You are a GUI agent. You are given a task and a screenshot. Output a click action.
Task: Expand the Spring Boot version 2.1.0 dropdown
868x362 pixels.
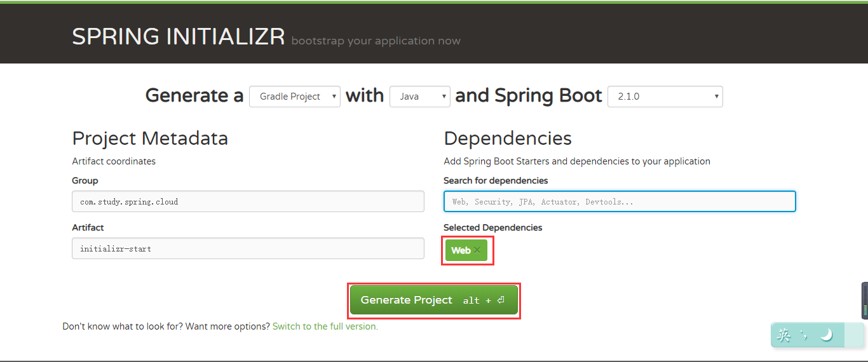pos(665,97)
